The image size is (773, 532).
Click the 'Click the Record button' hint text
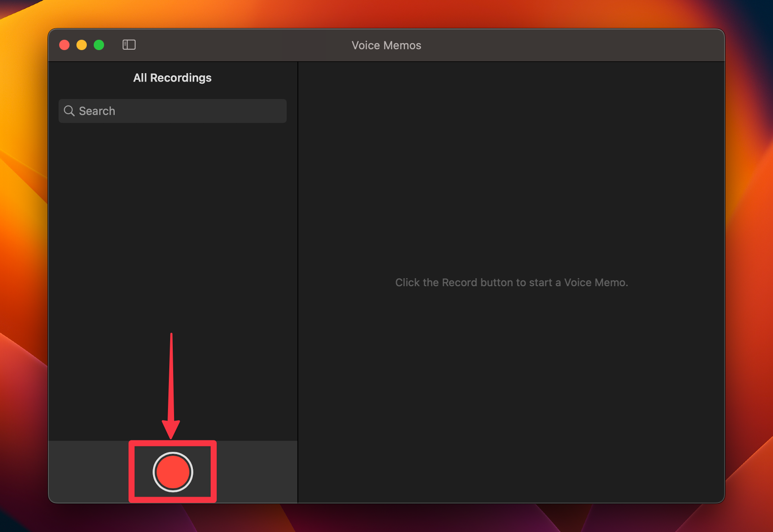(x=512, y=282)
